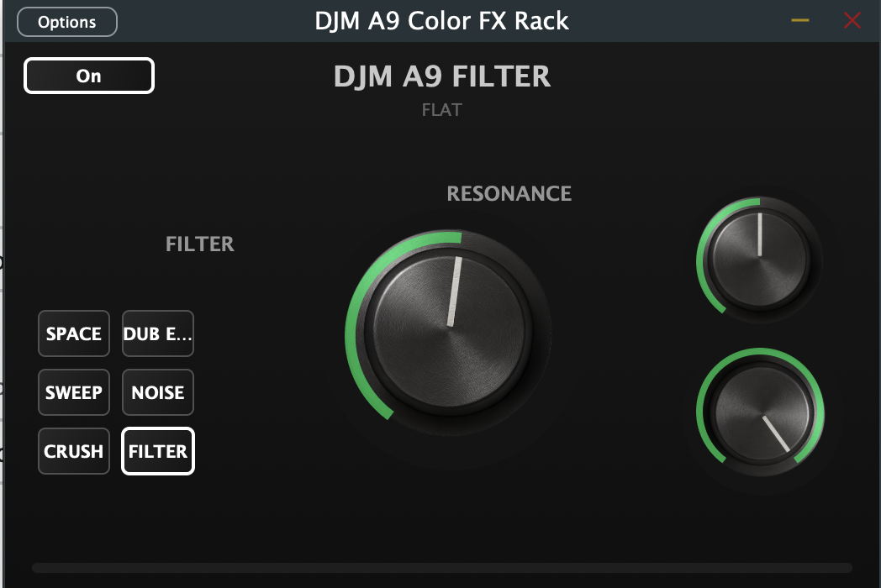Select the highlighted FILTER effect button
The height and width of the screenshot is (588, 881).
coord(158,451)
